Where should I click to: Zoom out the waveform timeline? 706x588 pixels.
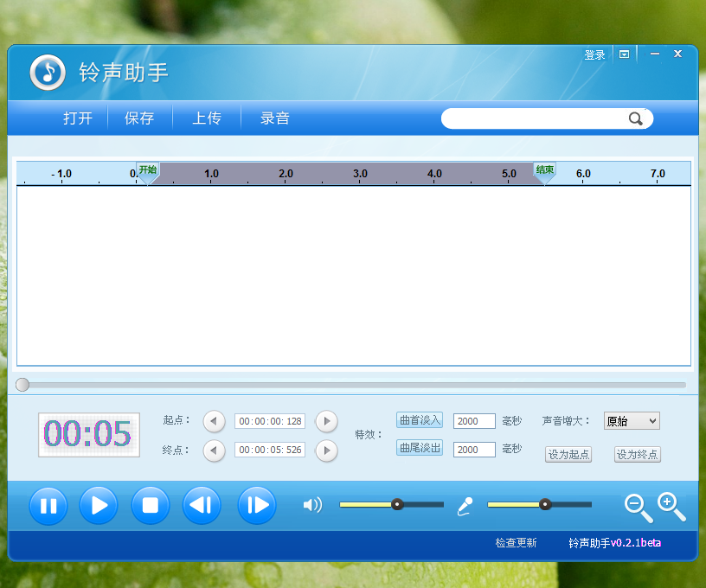(x=639, y=508)
